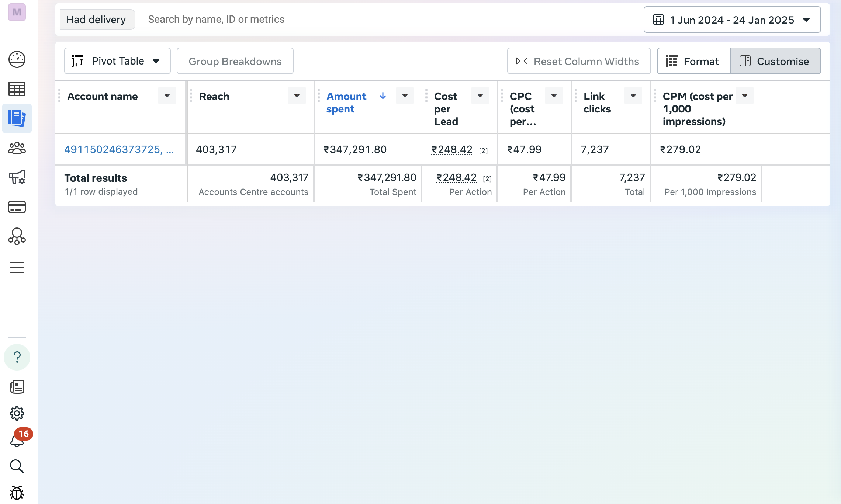This screenshot has height=504, width=841.
Task: Click the Group Breakdowns button
Action: 235,61
